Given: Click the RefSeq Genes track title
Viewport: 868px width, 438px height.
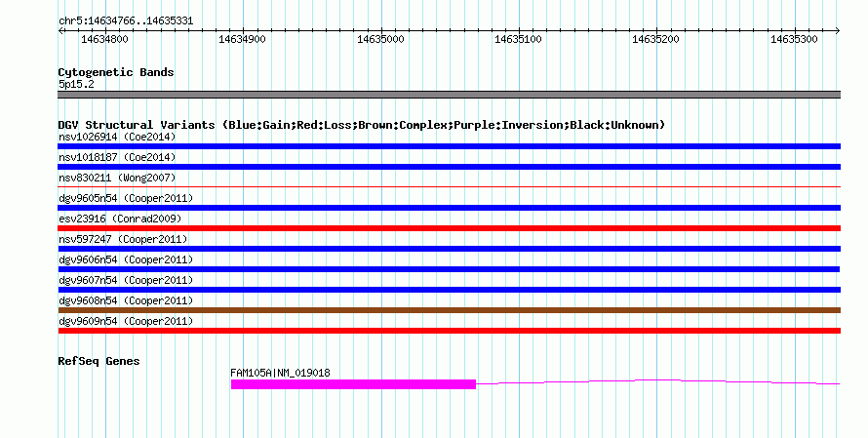Looking at the screenshot, I should (99, 361).
